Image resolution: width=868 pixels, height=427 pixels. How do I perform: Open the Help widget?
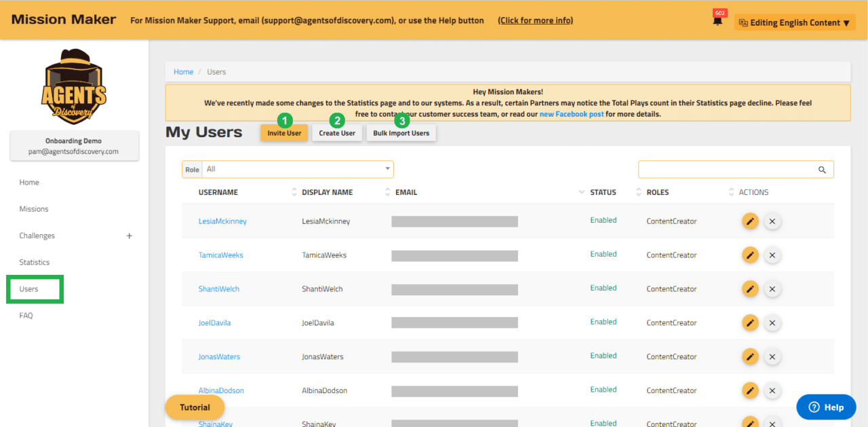[826, 407]
